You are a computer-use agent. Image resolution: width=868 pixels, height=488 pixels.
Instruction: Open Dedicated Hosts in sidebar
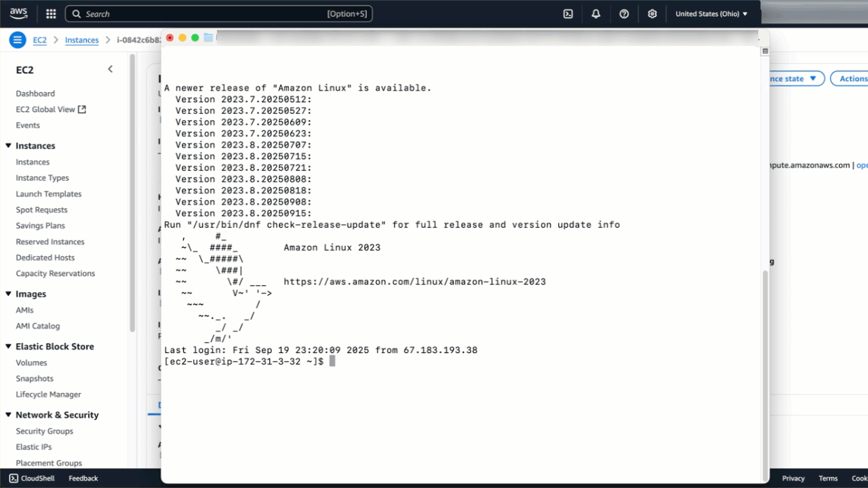45,258
